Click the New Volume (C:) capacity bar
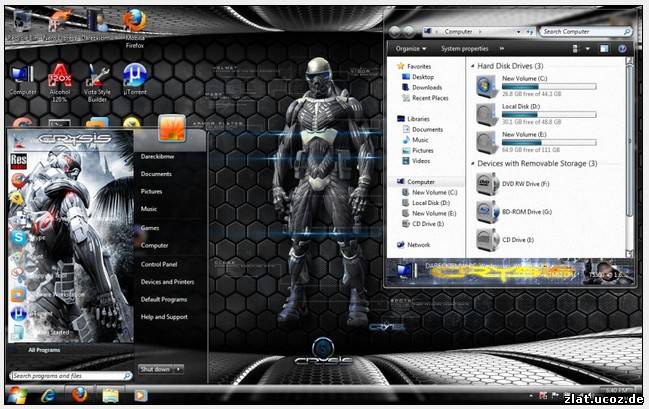The image size is (649, 409). (549, 87)
